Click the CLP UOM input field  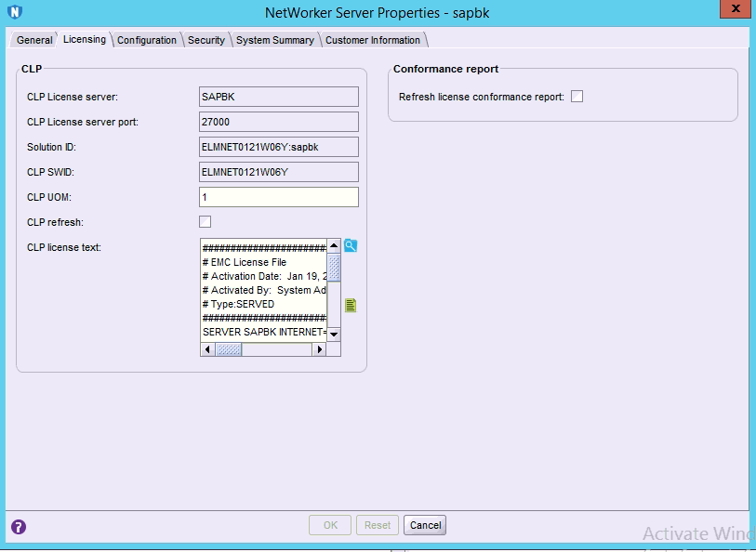pyautogui.click(x=279, y=197)
